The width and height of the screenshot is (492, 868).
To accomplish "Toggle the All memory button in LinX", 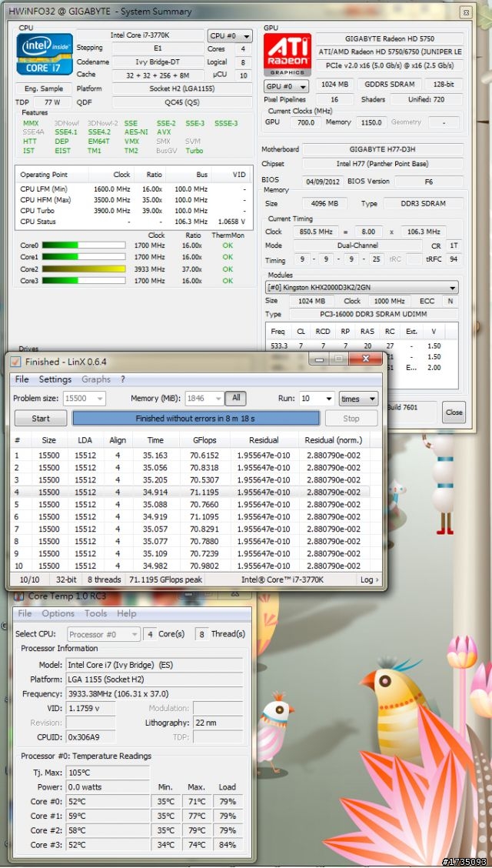I will [x=236, y=398].
